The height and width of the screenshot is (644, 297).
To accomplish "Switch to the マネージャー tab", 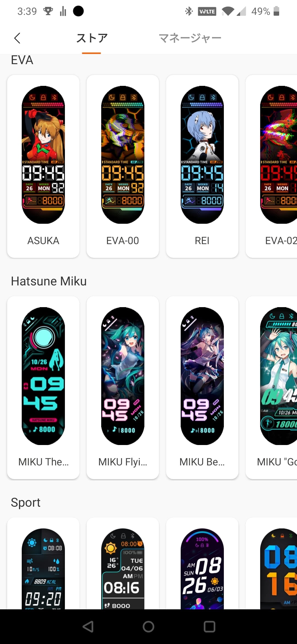I will [x=190, y=38].
